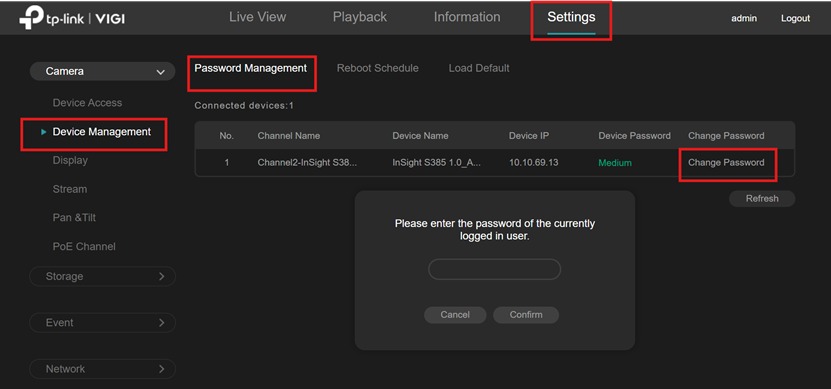The height and width of the screenshot is (389, 831).
Task: Click Confirm in the password dialog
Action: 526,315
